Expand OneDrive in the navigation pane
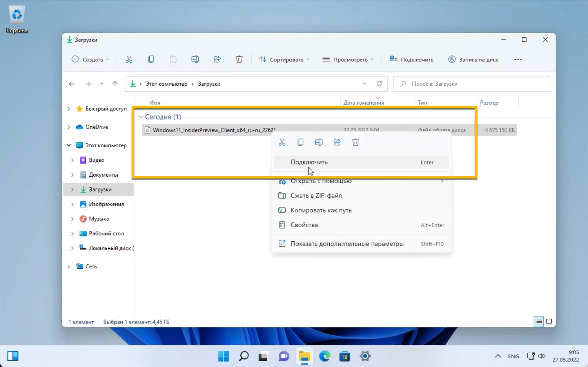 pyautogui.click(x=69, y=127)
